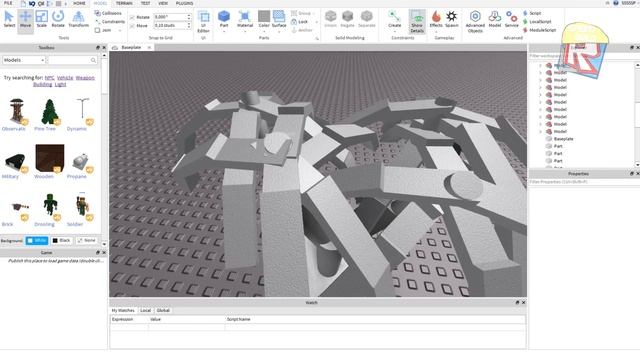640x360 pixels.
Task: Enable the Join checkbox
Action: pyautogui.click(x=97, y=30)
